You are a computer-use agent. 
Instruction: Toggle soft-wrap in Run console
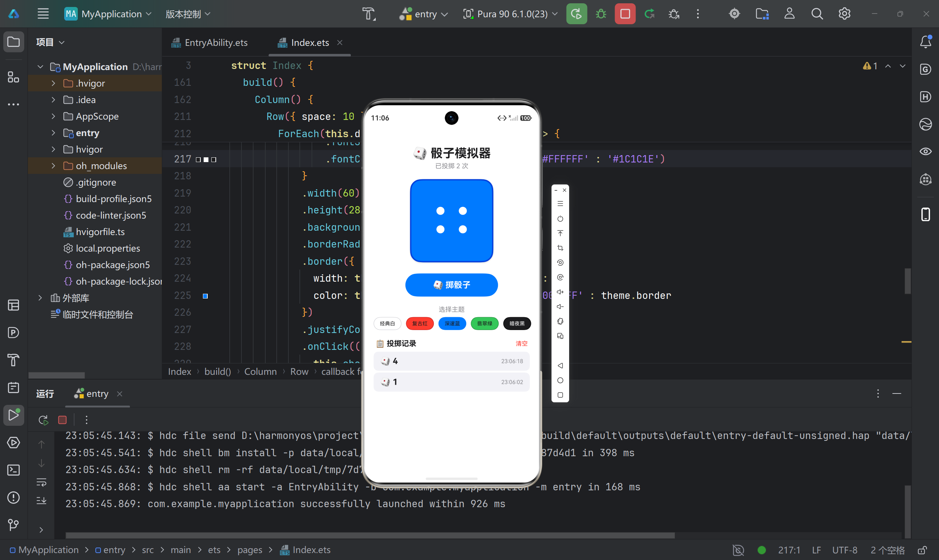pyautogui.click(x=41, y=483)
